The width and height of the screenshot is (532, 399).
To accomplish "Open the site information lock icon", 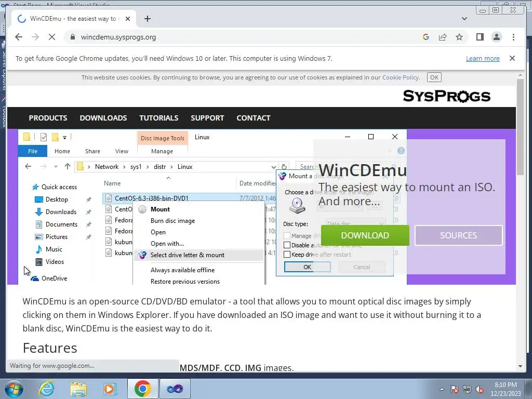I will [72, 37].
